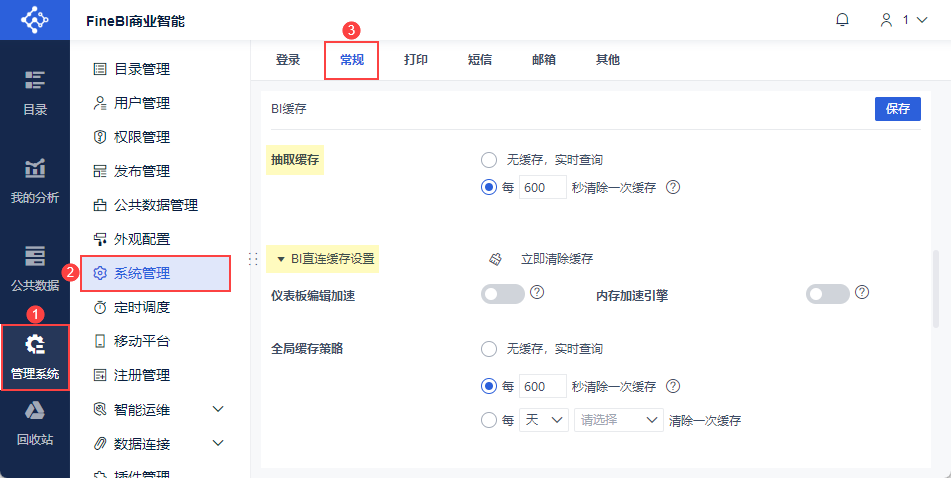Click help icon next to 仪表板编辑加速
The image size is (951, 478).
point(537,293)
